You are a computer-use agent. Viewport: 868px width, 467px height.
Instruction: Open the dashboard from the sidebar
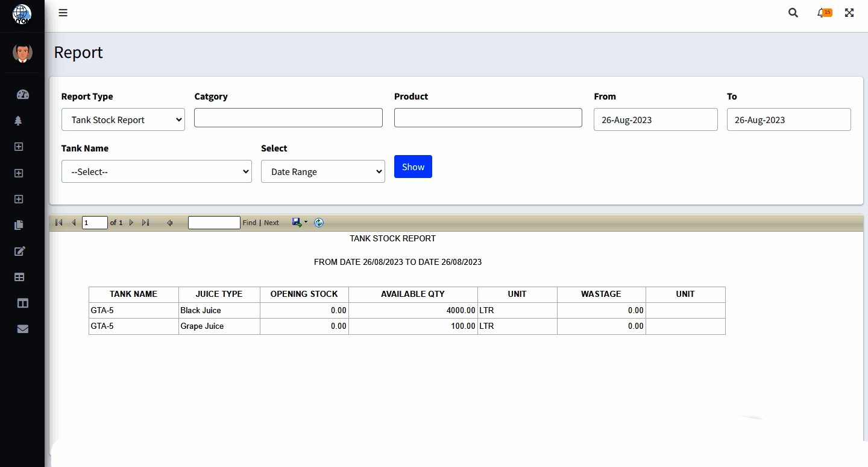tap(22, 94)
